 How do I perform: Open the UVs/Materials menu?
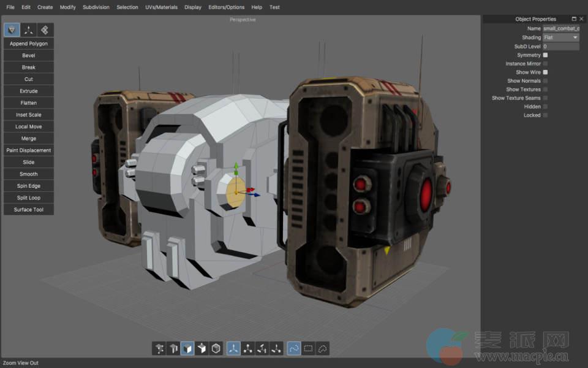coord(162,7)
